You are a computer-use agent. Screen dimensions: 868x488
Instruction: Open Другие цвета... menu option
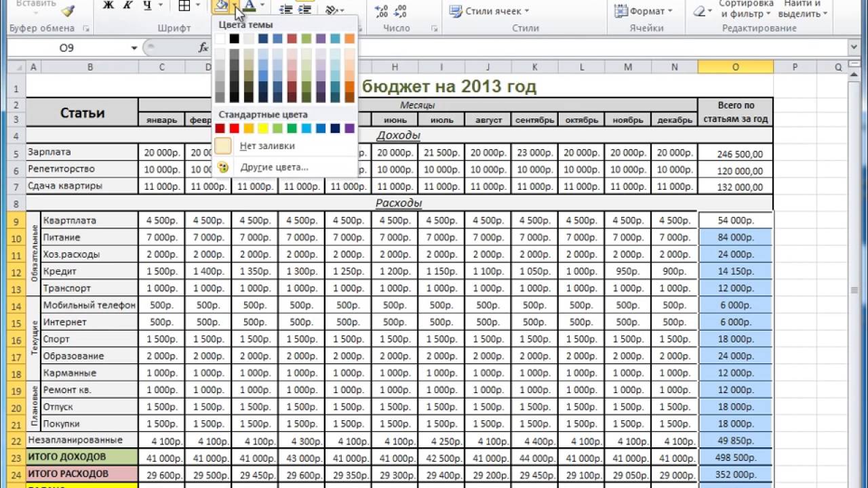point(285,167)
